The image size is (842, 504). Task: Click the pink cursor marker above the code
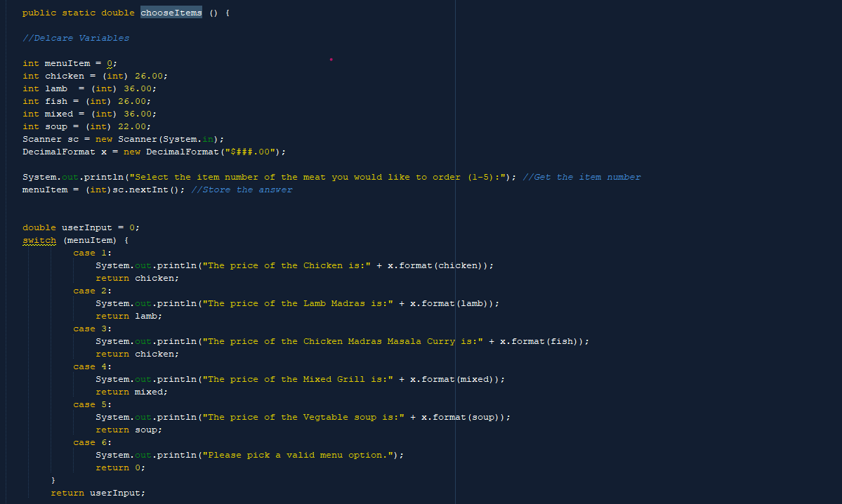pos(331,60)
